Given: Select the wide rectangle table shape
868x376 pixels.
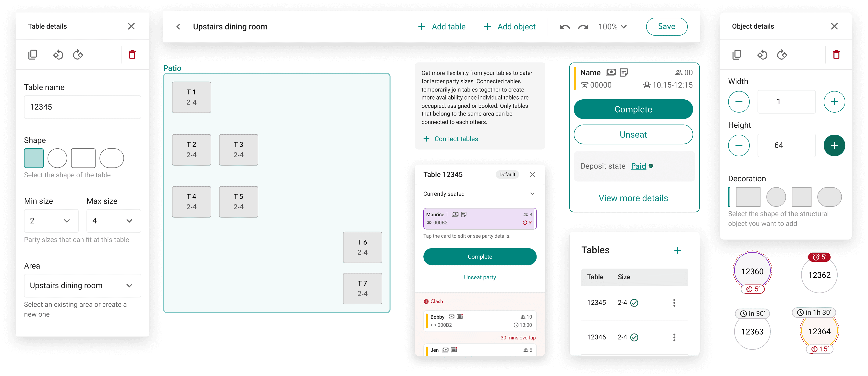Looking at the screenshot, I should [83, 158].
